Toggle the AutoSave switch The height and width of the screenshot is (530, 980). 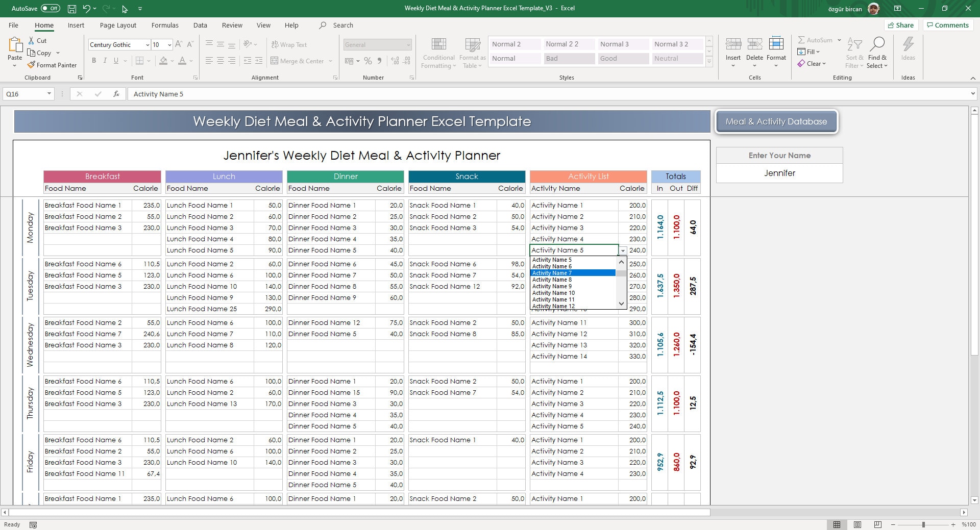[x=50, y=8]
